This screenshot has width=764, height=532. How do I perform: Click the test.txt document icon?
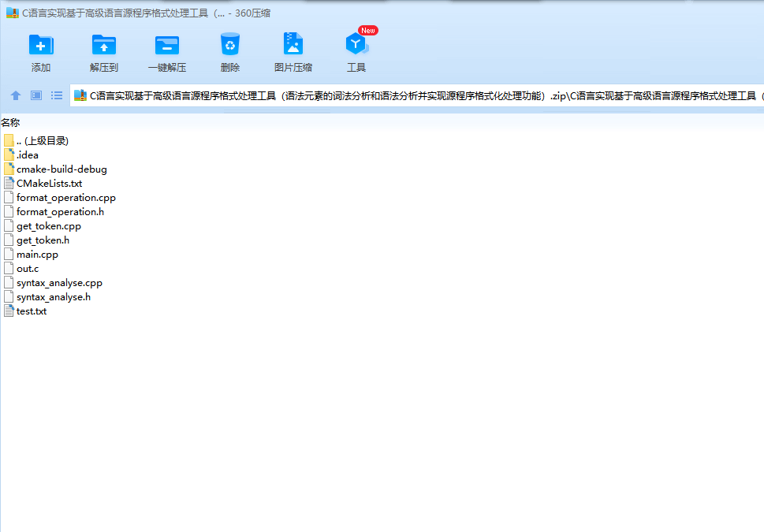(x=9, y=311)
